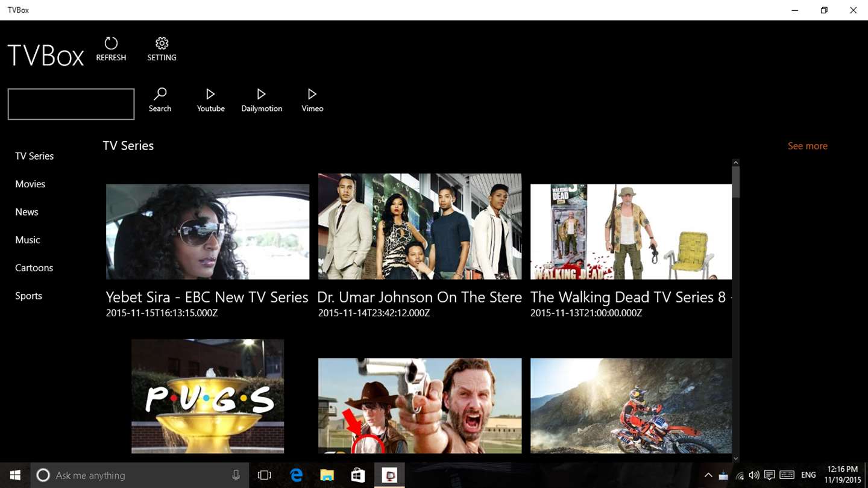Image resolution: width=868 pixels, height=488 pixels.
Task: Click date 2015-11-14T23:42:12.000Z
Action: point(374,313)
